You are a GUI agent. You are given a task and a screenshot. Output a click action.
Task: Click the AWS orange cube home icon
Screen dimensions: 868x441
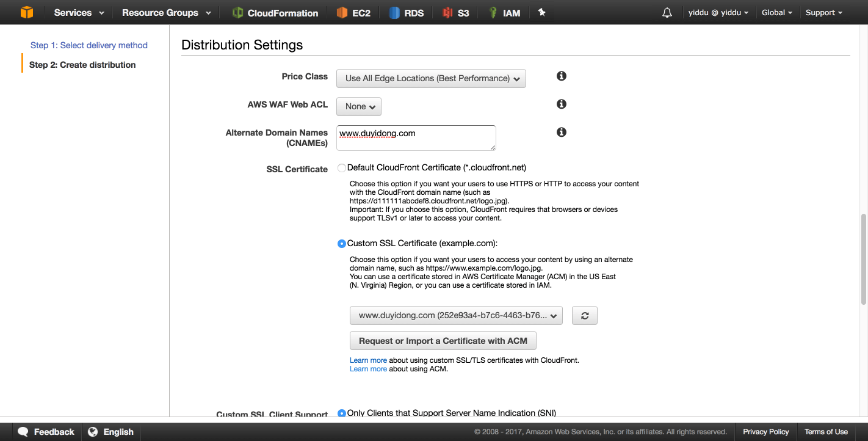26,12
